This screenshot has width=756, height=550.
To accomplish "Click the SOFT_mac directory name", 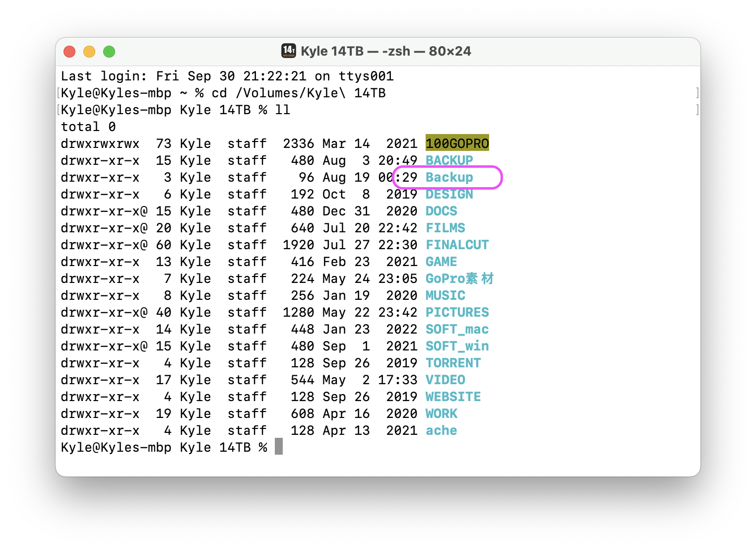I will click(457, 329).
